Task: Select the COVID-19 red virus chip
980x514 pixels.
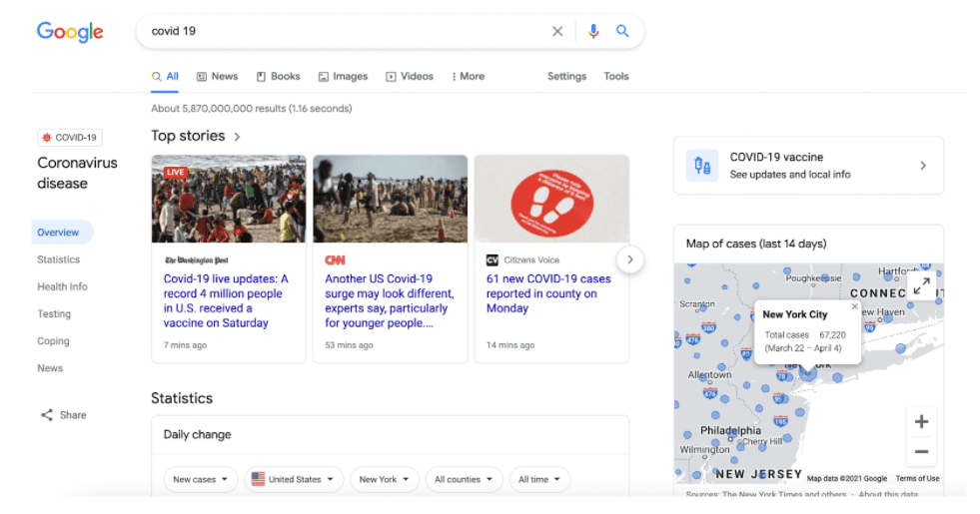Action: (x=70, y=138)
